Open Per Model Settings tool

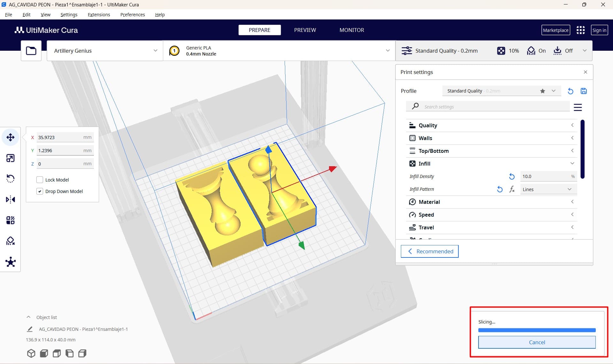pyautogui.click(x=10, y=220)
